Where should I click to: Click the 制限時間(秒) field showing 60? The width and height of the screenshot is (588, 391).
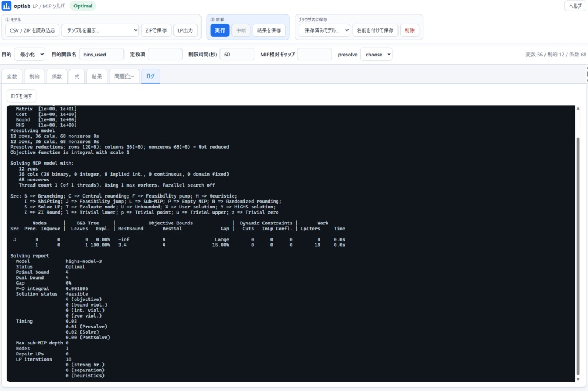pos(237,55)
